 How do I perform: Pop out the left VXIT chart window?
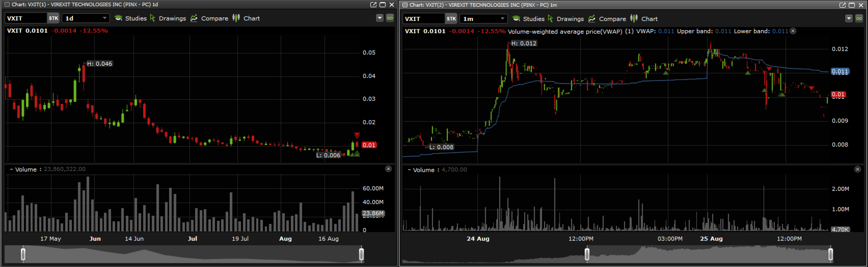[x=373, y=4]
